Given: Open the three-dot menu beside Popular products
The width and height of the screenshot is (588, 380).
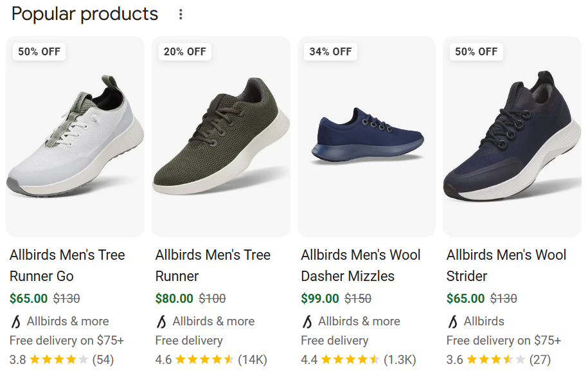Looking at the screenshot, I should (181, 14).
